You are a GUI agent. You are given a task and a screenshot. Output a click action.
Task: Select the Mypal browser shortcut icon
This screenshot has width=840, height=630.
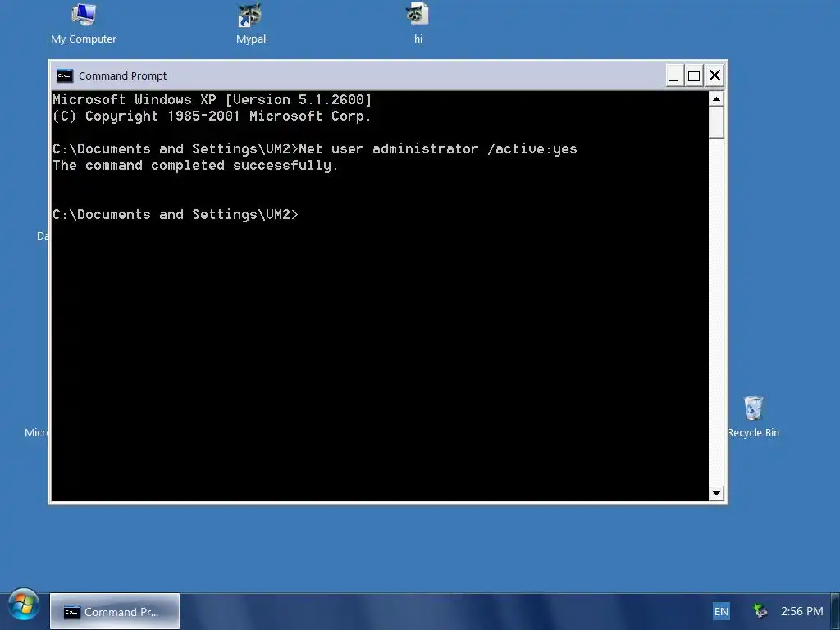pos(251,24)
